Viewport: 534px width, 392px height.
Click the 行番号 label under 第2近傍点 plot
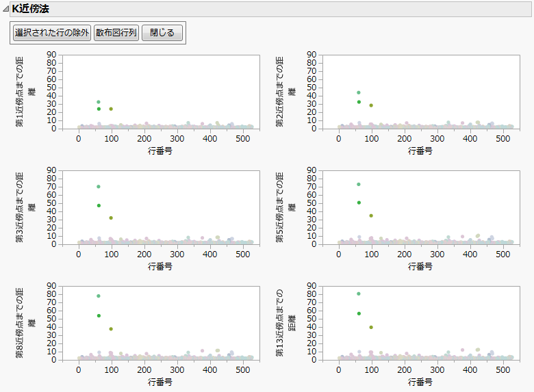click(x=420, y=151)
